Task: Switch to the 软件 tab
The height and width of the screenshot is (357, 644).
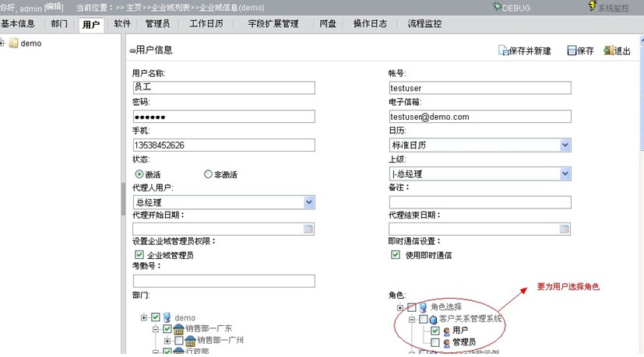Action: (x=122, y=24)
